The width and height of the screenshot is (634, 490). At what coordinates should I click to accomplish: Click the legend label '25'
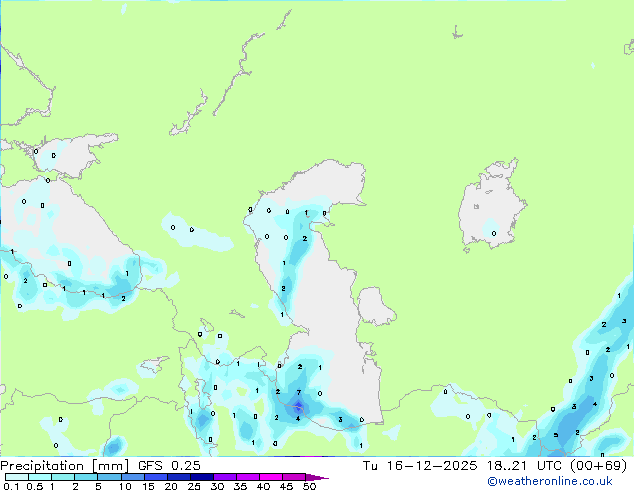pyautogui.click(x=194, y=486)
